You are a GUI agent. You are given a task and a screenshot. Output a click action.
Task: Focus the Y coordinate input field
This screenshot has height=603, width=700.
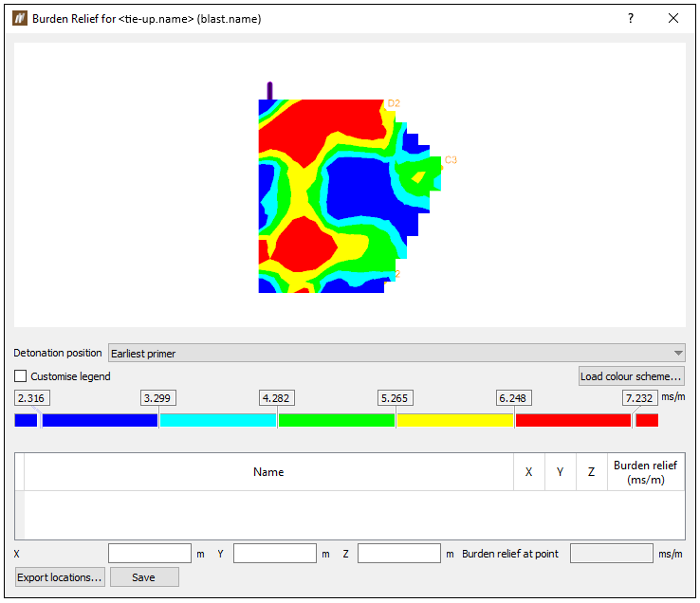point(274,554)
